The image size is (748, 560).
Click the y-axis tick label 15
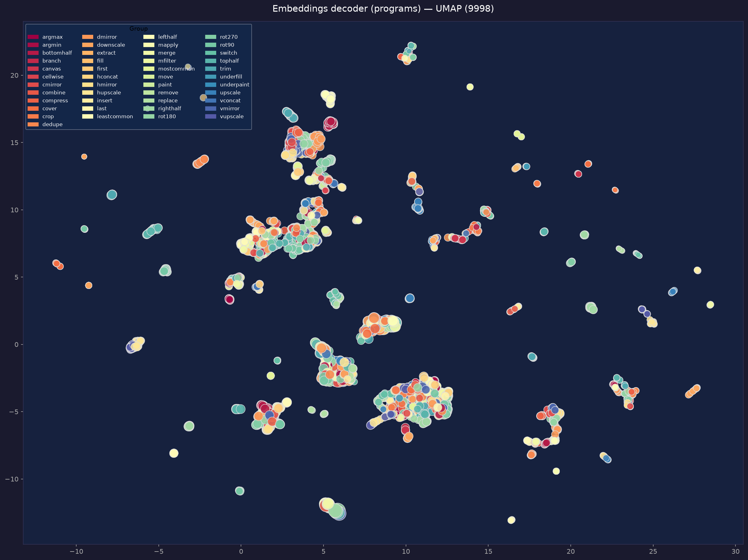point(14,142)
